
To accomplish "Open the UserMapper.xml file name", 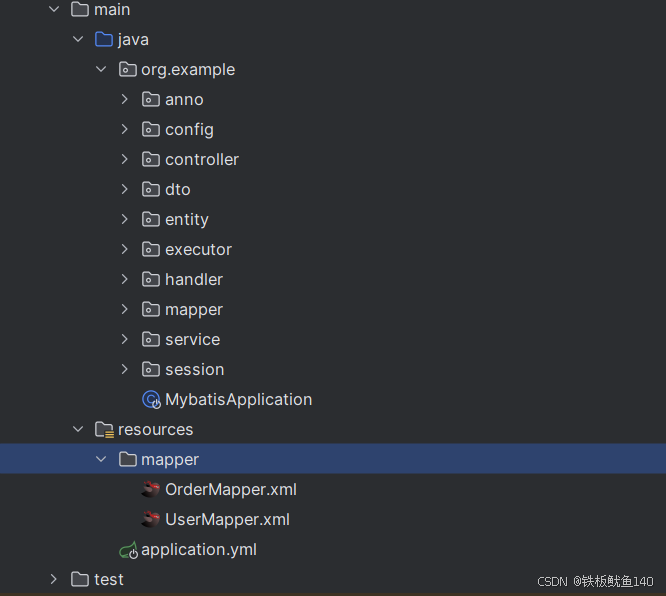I will [227, 520].
